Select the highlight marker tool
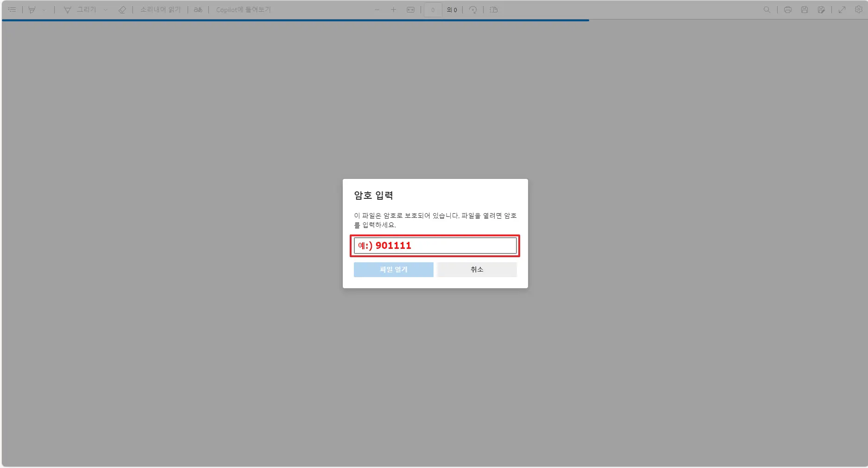Image resolution: width=868 pixels, height=468 pixels. pyautogui.click(x=32, y=10)
